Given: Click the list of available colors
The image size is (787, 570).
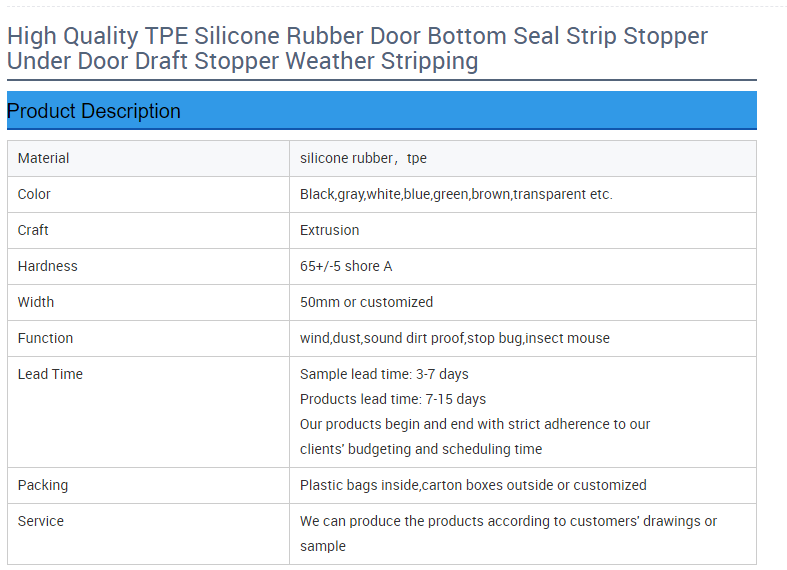Looking at the screenshot, I should point(456,194).
